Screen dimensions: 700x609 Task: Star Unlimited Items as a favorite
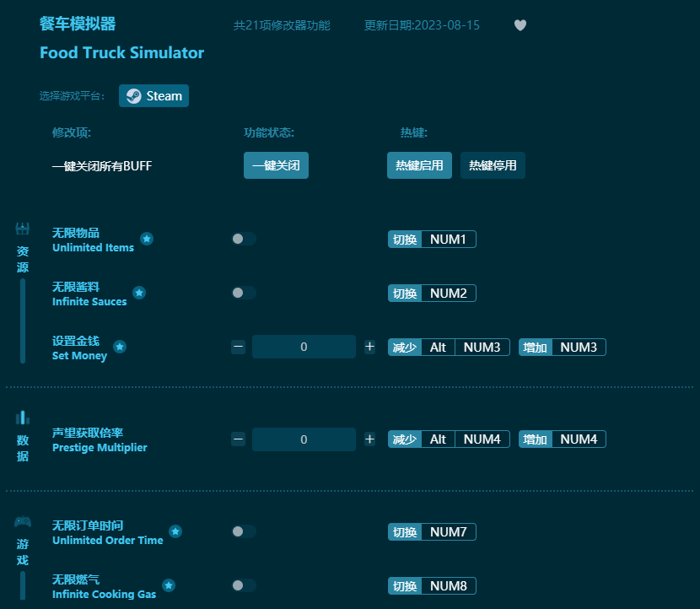click(x=147, y=239)
